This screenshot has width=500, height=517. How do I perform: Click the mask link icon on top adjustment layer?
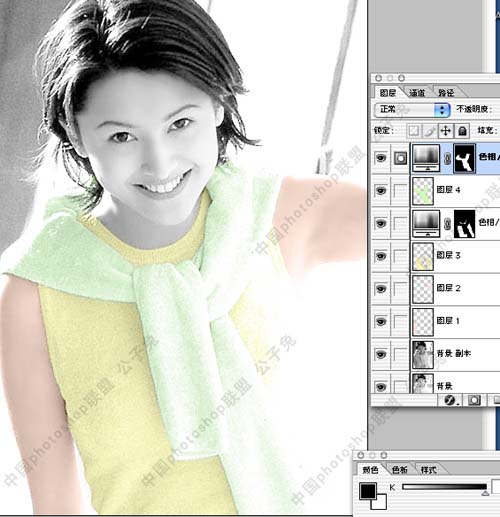tap(447, 158)
